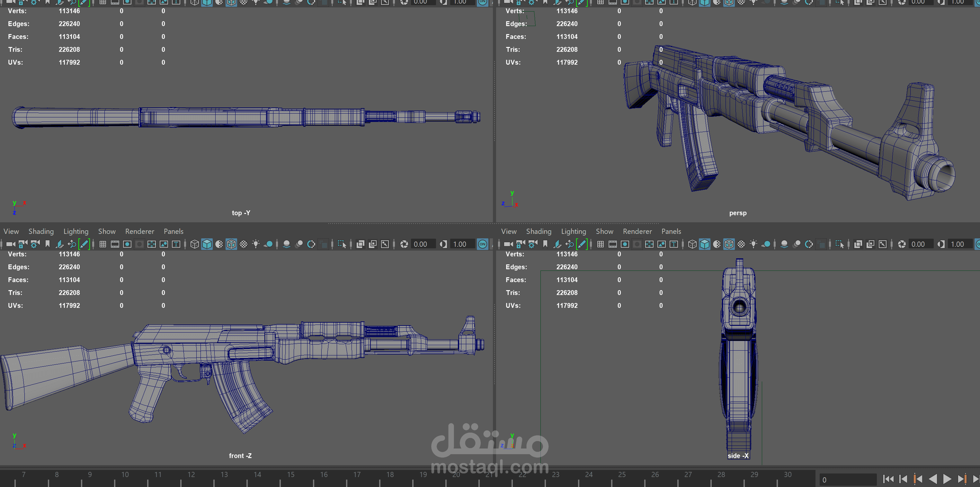
Task: Click Bookmarks icon in front viewport toolbar
Action: (x=48, y=244)
